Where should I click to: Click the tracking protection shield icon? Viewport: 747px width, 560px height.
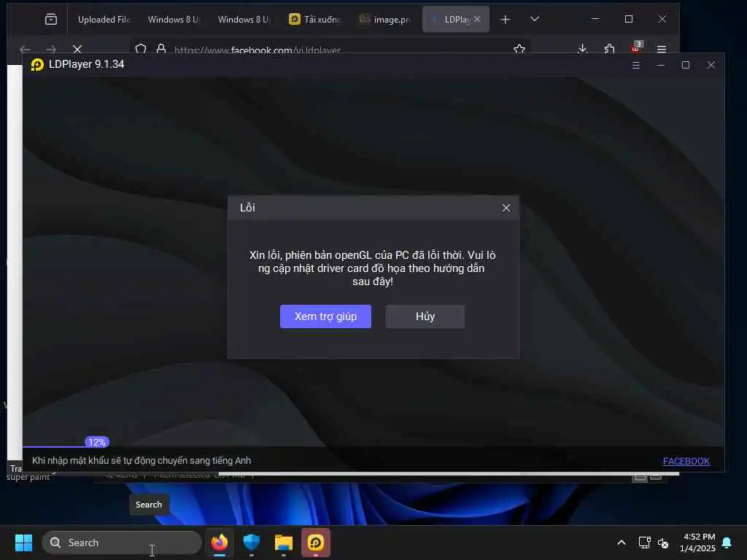pyautogui.click(x=141, y=50)
